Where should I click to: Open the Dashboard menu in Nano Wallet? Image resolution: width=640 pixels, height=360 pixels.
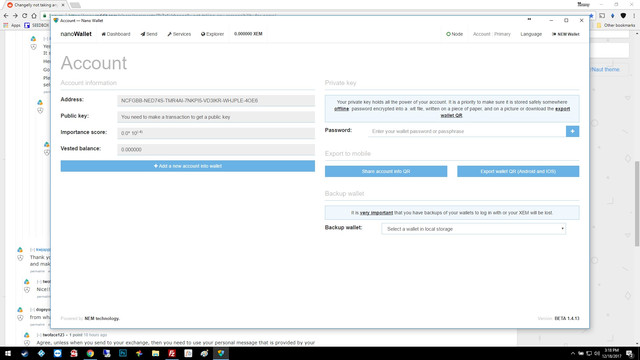116,34
